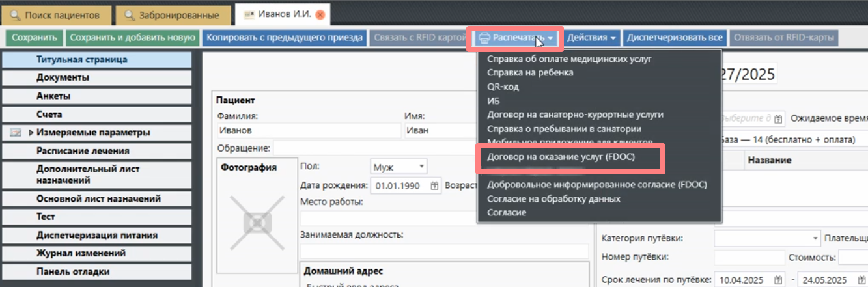Click calendar icon next to Ожидаемое время
Image resolution: width=868 pixels, height=287 pixels.
pos(777,118)
